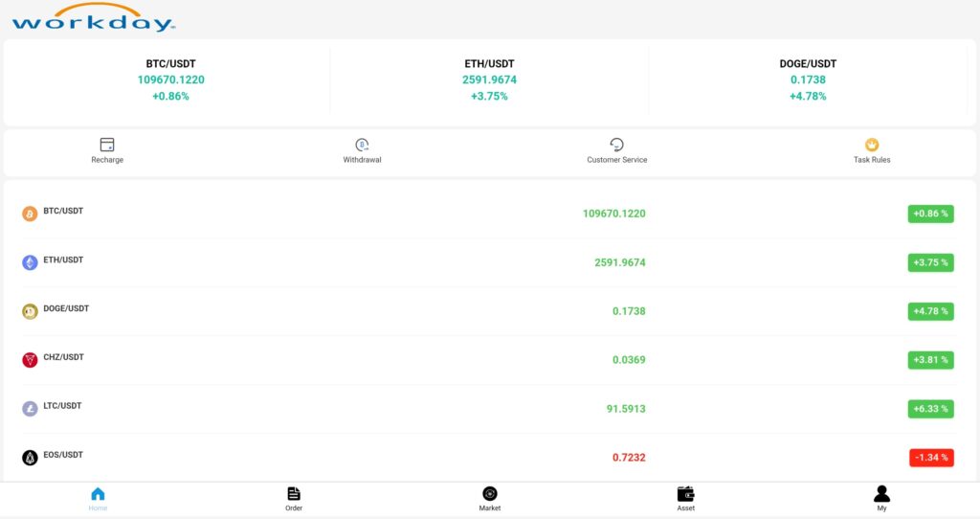Click the +4.78 % change badge
The image size is (980, 519).
point(930,311)
